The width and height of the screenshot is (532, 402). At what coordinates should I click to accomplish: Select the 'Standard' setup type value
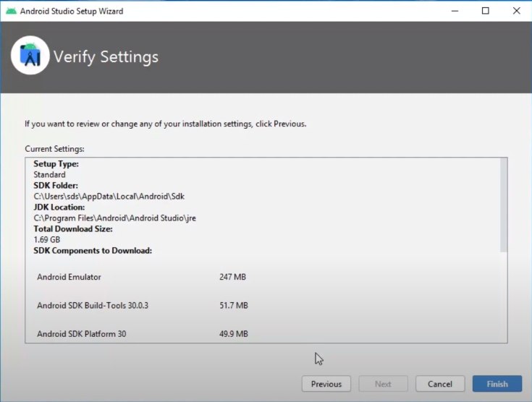pos(49,174)
